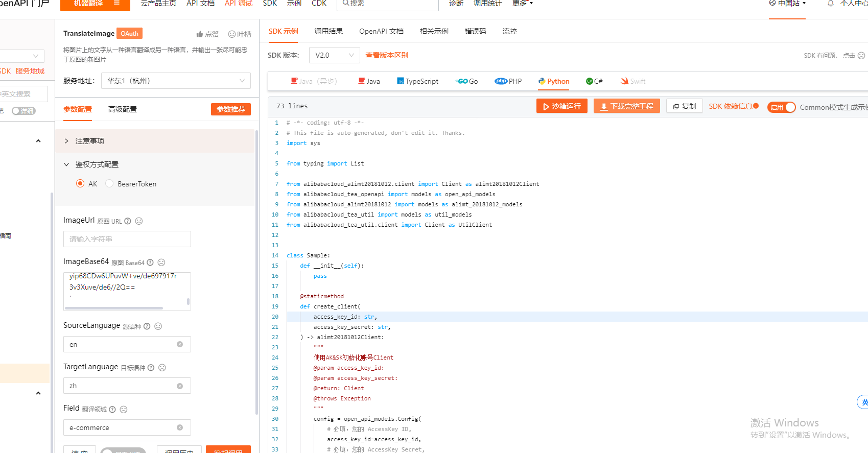Open the SDK 依赖信息 link
The image size is (868, 453).
tap(731, 106)
